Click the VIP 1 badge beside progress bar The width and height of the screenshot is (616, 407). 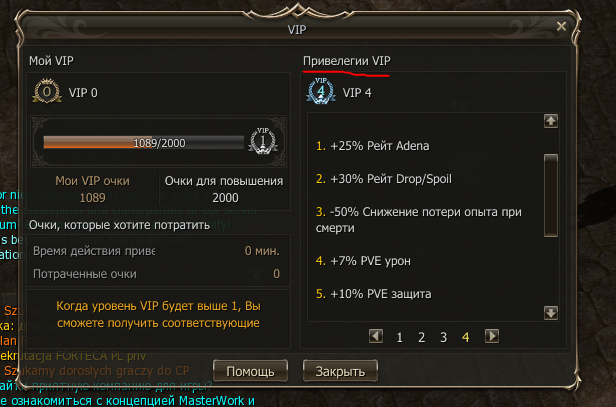pos(262,141)
